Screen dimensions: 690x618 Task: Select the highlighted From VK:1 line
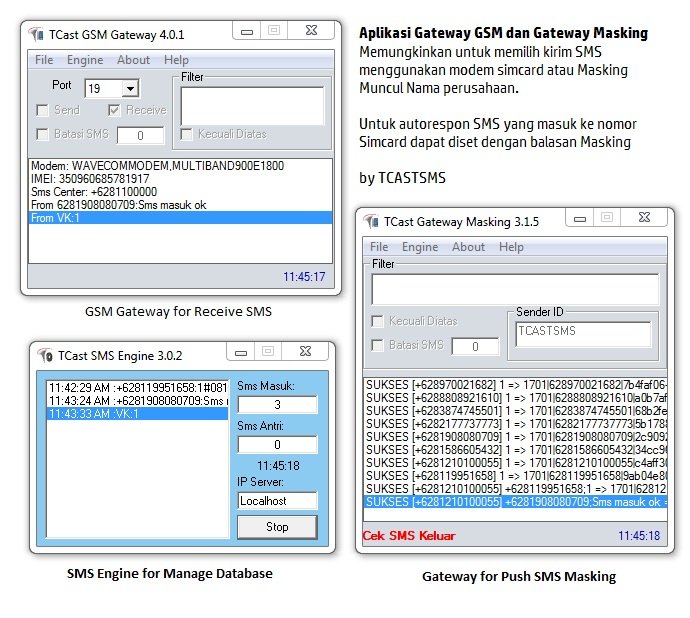(180, 218)
